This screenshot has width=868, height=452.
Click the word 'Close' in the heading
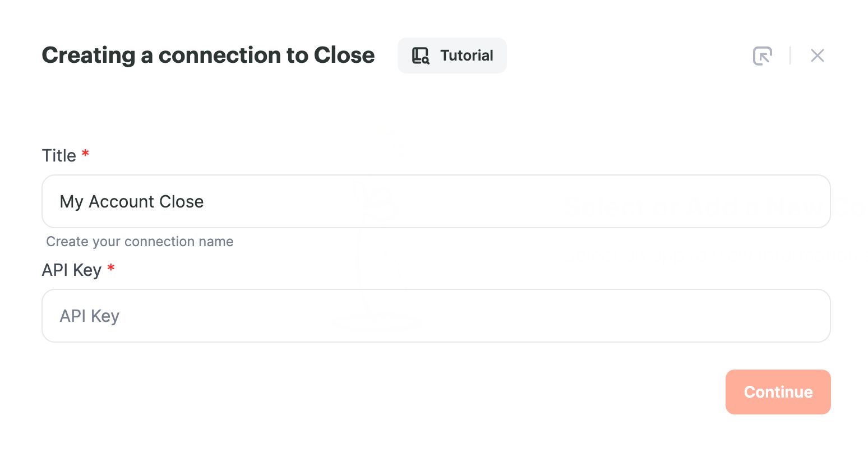(344, 56)
